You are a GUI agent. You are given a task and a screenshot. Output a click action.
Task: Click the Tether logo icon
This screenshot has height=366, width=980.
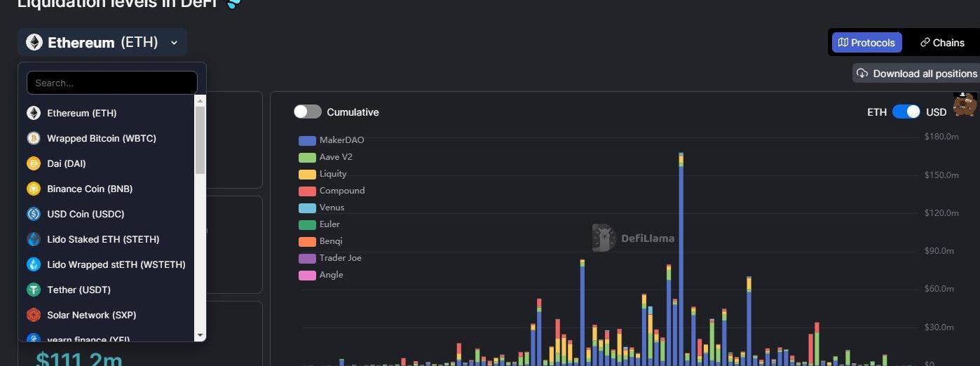[x=34, y=290]
